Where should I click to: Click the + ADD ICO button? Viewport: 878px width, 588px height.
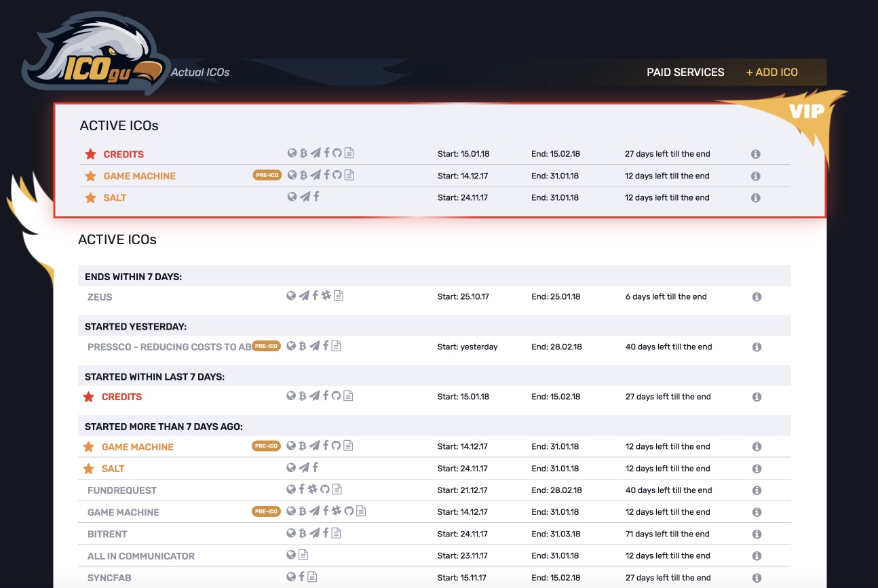(x=771, y=72)
